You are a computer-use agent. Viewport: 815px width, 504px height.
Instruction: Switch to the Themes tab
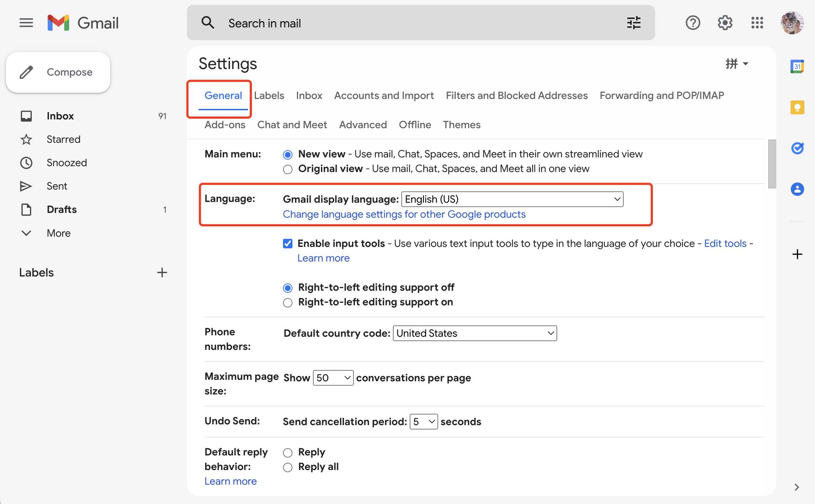462,125
